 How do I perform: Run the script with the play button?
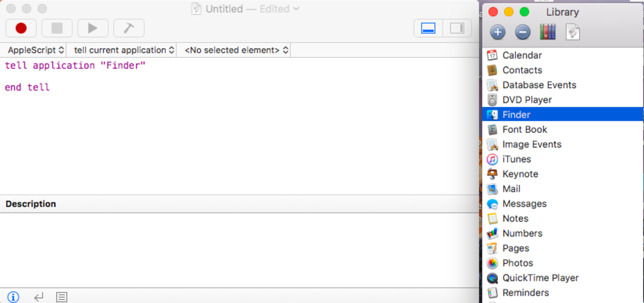click(x=93, y=28)
